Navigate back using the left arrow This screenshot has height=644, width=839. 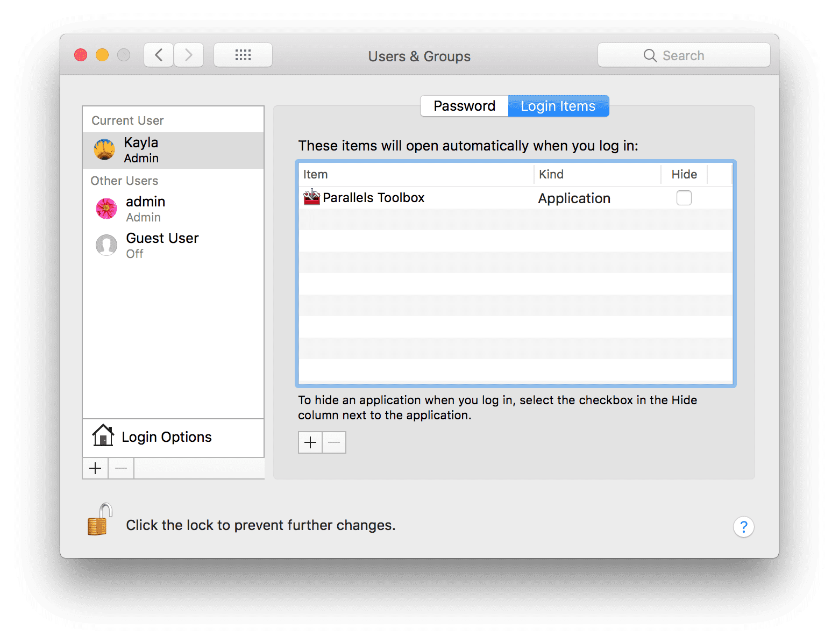click(x=158, y=54)
